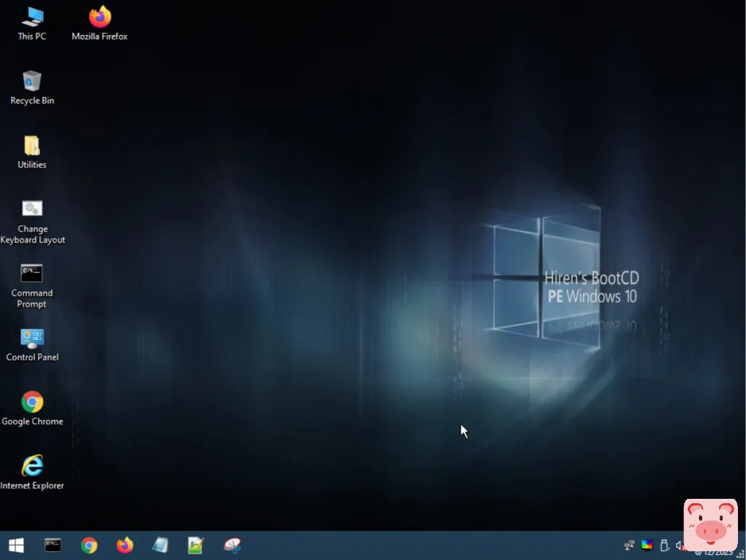
Task: Select Change Keyboard Layout shortcut
Action: tap(32, 222)
